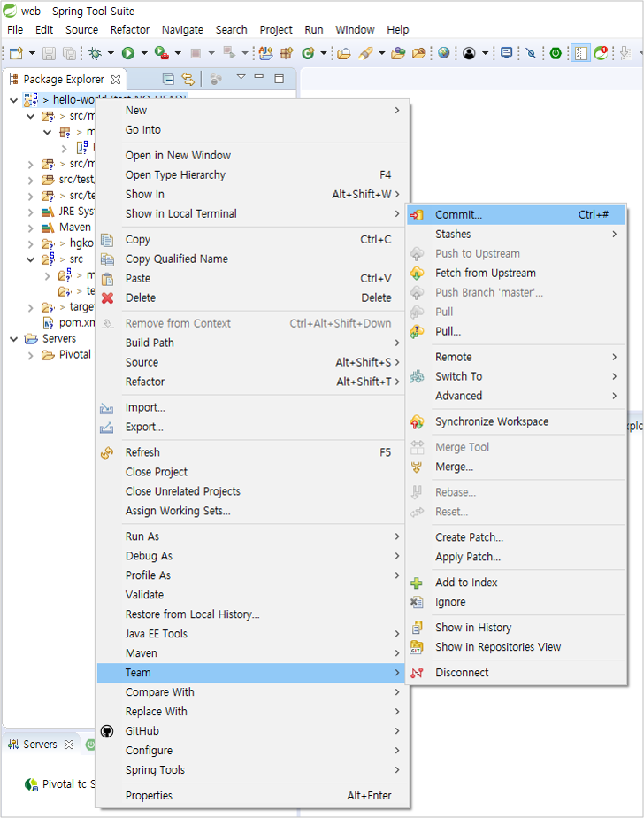The width and height of the screenshot is (644, 818).
Task: Collapse the hello-world project node
Action: (x=13, y=100)
